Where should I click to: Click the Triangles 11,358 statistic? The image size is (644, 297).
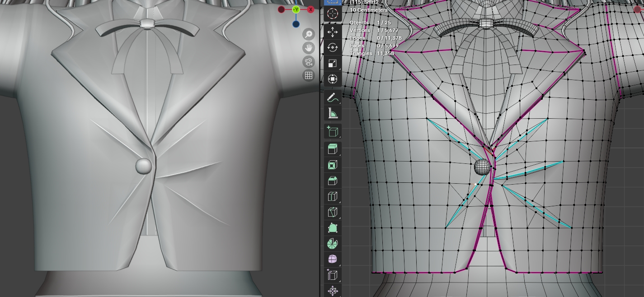point(372,53)
